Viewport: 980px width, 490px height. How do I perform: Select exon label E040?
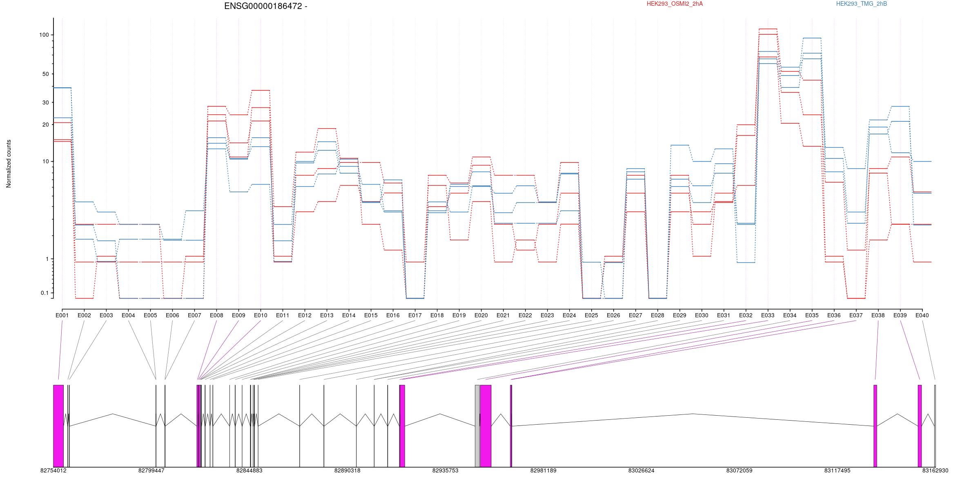pos(922,315)
